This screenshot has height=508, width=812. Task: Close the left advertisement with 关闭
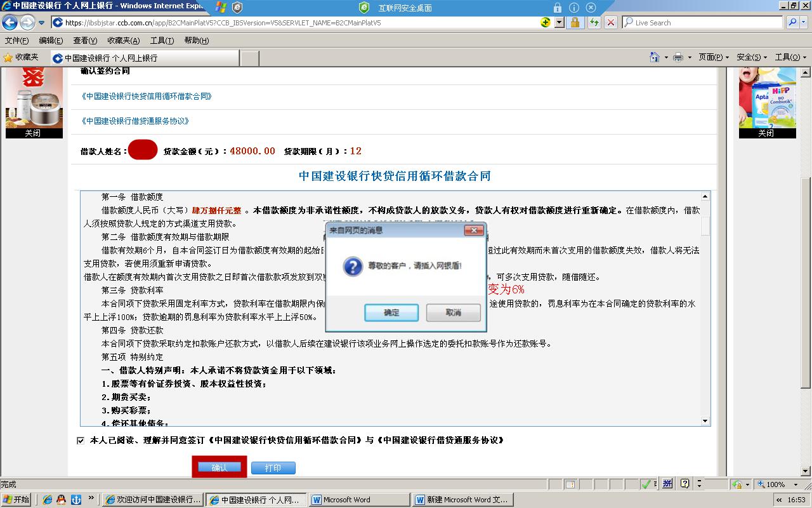pos(33,133)
